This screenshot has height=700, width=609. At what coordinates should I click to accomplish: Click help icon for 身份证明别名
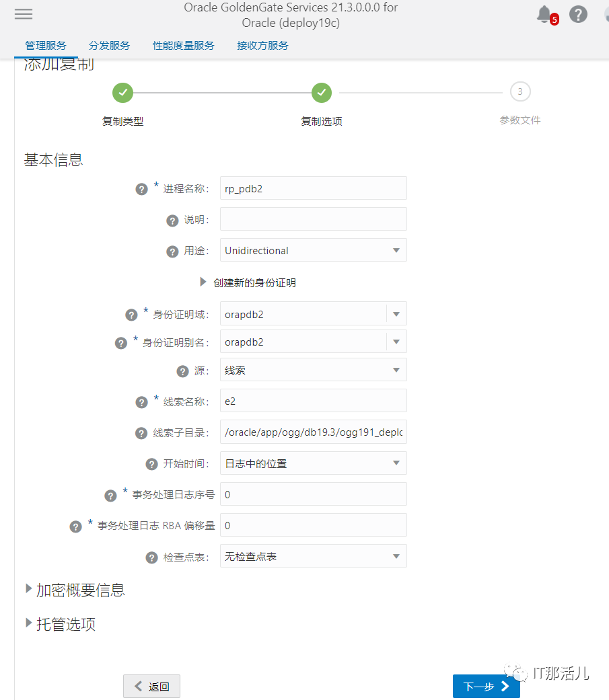pyautogui.click(x=121, y=343)
